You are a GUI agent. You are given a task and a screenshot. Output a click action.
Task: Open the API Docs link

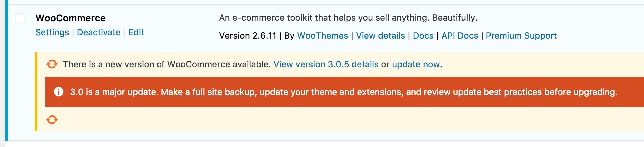[x=460, y=36]
